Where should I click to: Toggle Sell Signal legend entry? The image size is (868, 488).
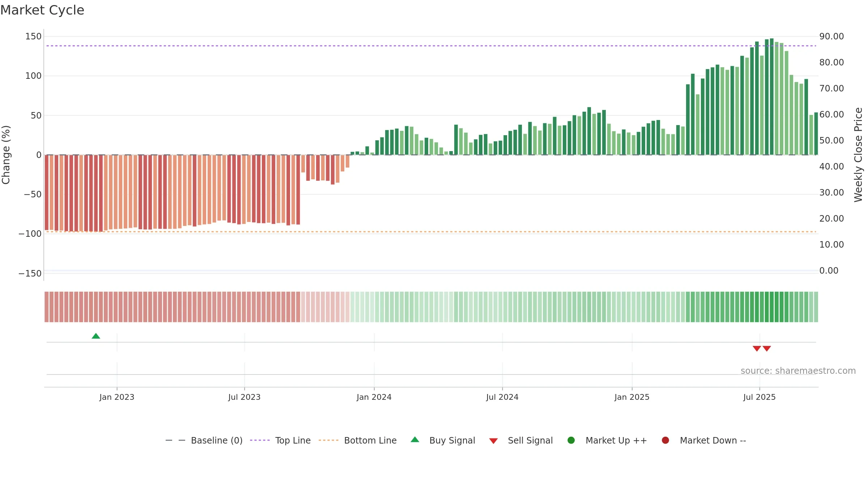point(521,441)
